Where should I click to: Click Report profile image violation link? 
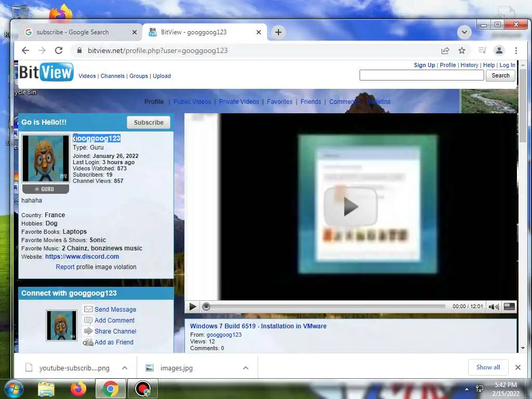pyautogui.click(x=65, y=267)
